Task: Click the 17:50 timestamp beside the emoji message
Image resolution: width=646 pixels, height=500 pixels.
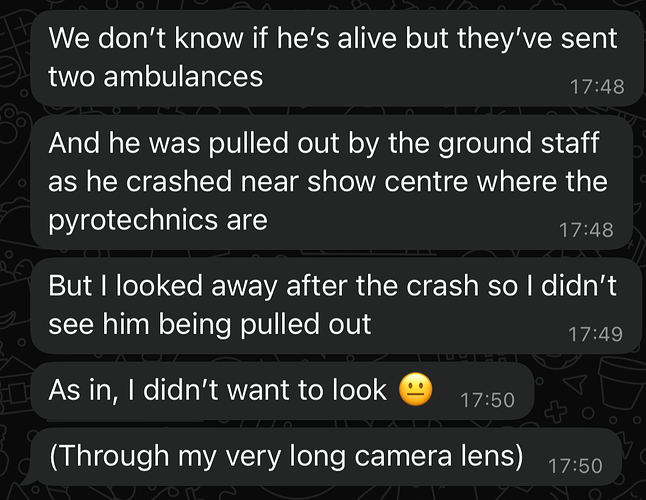Action: pos(487,400)
